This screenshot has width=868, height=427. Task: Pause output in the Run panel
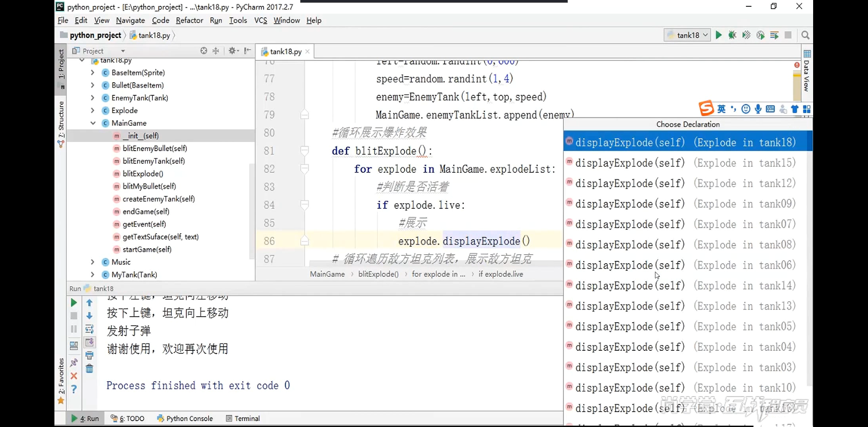74,329
